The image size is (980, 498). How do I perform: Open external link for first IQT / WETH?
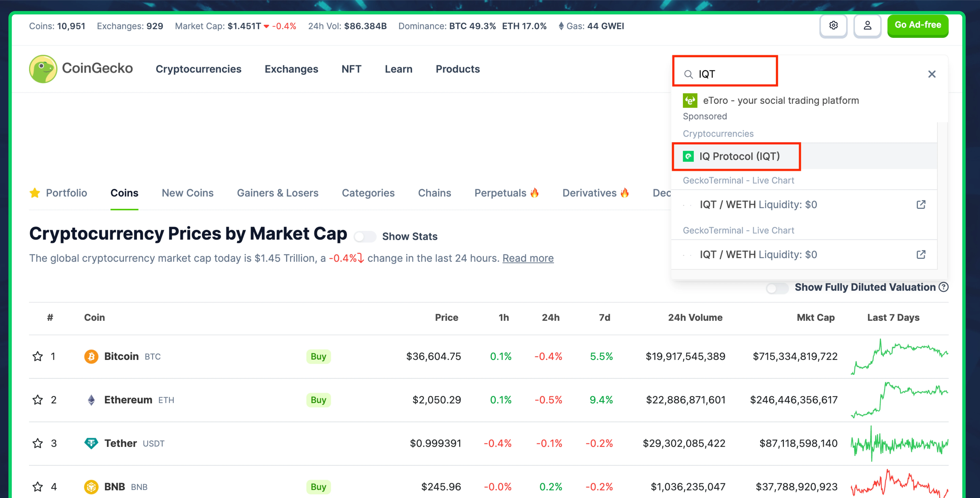click(921, 204)
